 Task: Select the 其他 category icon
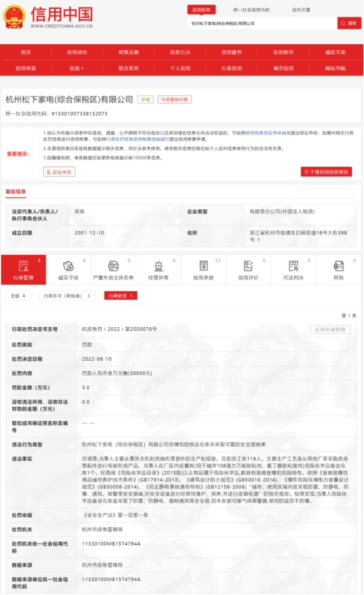338,270
